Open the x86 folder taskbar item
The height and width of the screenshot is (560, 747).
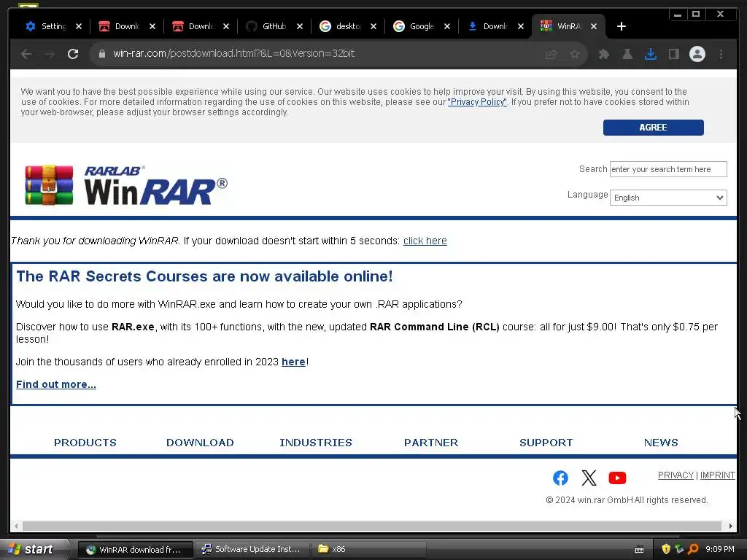[x=369, y=549]
